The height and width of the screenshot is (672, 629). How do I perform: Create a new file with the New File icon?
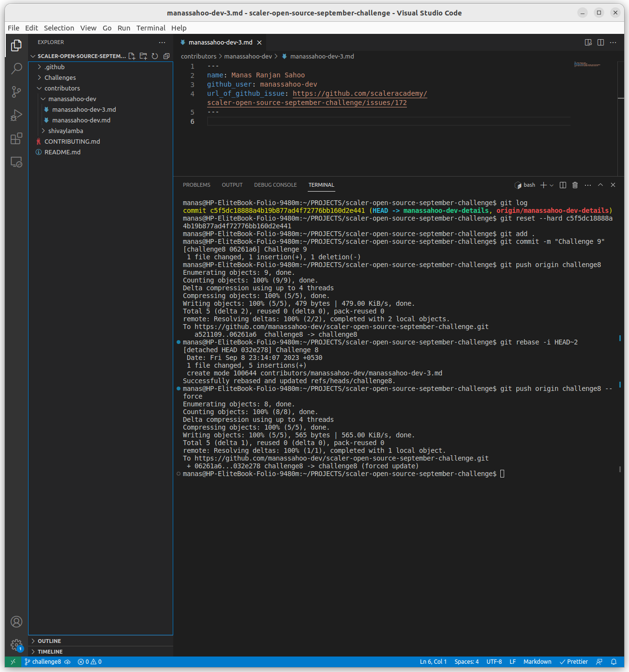pyautogui.click(x=132, y=56)
